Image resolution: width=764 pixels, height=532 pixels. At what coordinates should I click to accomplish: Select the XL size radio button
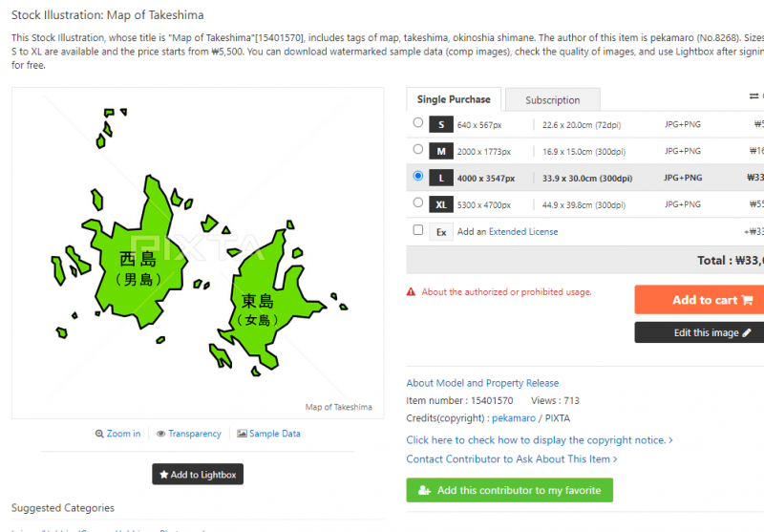[418, 202]
